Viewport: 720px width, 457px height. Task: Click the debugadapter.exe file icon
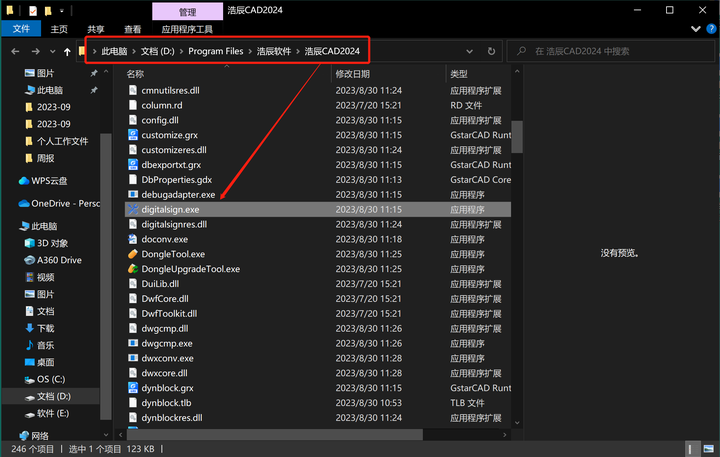click(x=133, y=195)
